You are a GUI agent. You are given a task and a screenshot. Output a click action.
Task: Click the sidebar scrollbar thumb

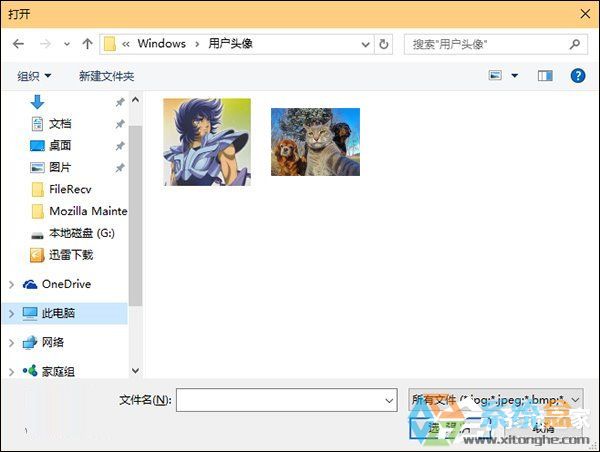coord(135,216)
